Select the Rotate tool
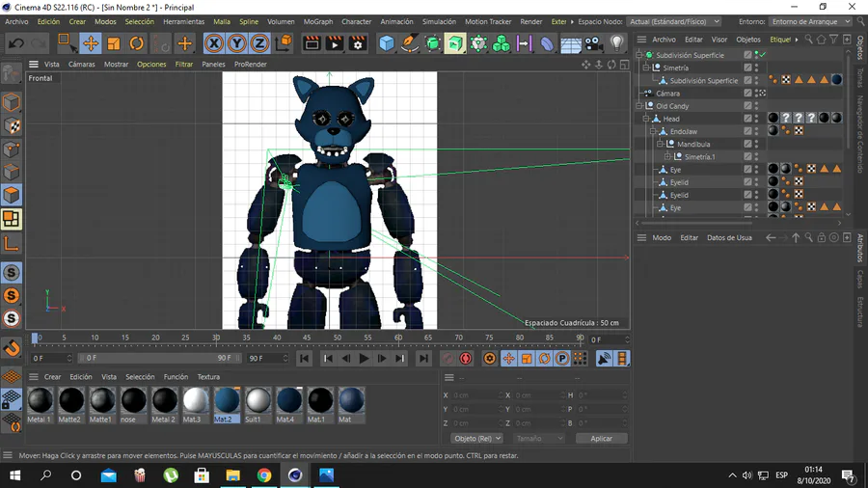Screen dimensions: 868x488 click(136, 43)
